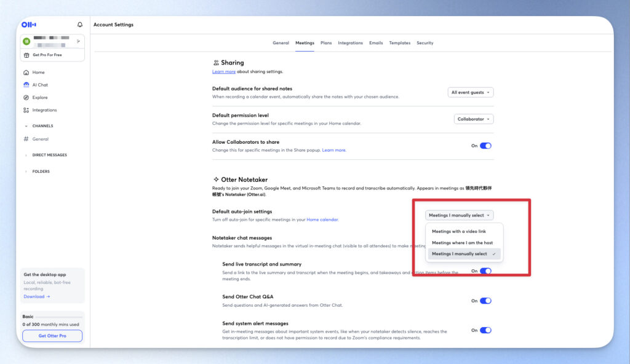This screenshot has width=630, height=364.
Task: Toggle Send live transcript and summary
Action: pyautogui.click(x=485, y=271)
